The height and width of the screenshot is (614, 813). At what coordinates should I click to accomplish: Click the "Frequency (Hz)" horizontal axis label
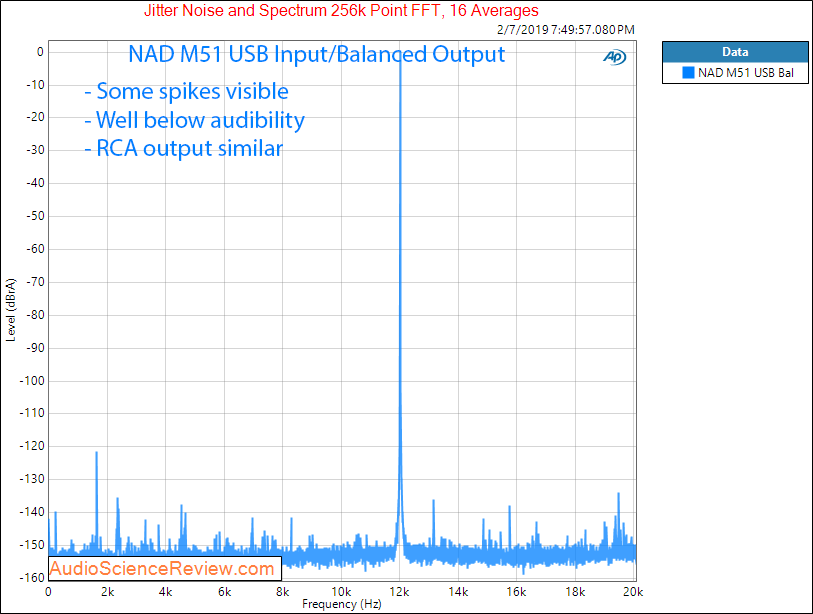pyautogui.click(x=342, y=604)
